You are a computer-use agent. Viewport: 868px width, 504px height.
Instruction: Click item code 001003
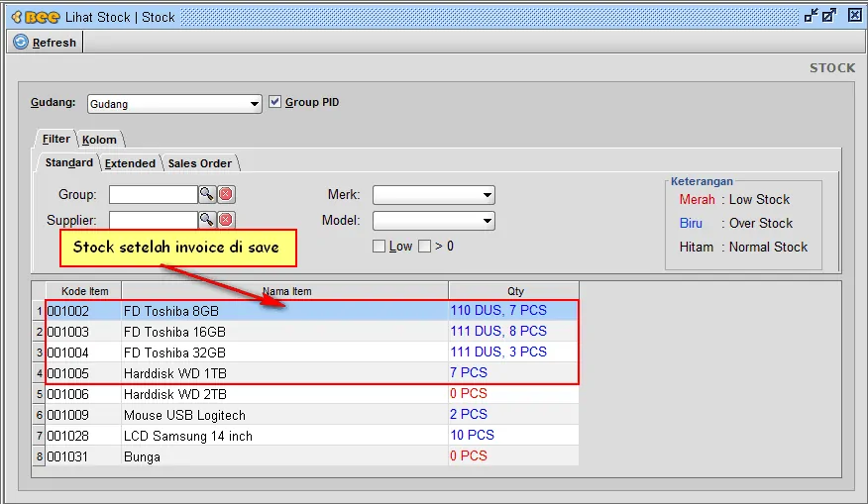click(68, 332)
